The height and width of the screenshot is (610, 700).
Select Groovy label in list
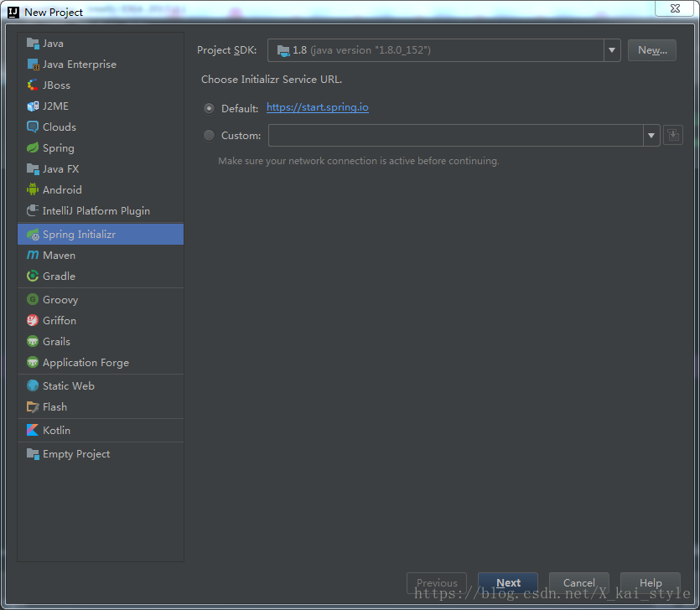[60, 299]
